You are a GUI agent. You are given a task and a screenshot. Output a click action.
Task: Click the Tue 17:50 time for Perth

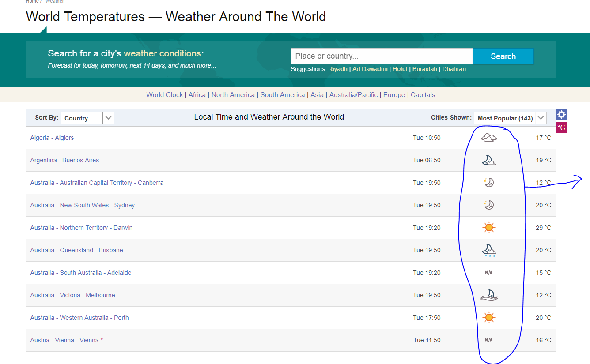click(x=427, y=318)
